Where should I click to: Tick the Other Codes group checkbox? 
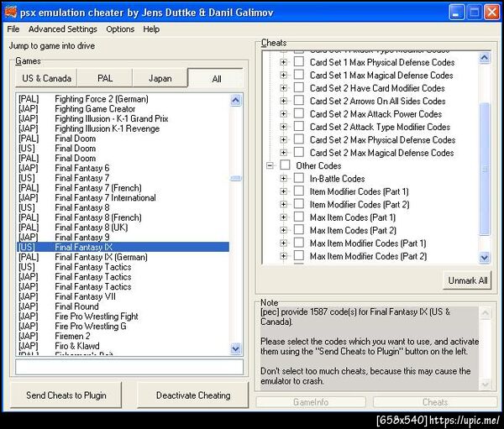[x=285, y=165]
